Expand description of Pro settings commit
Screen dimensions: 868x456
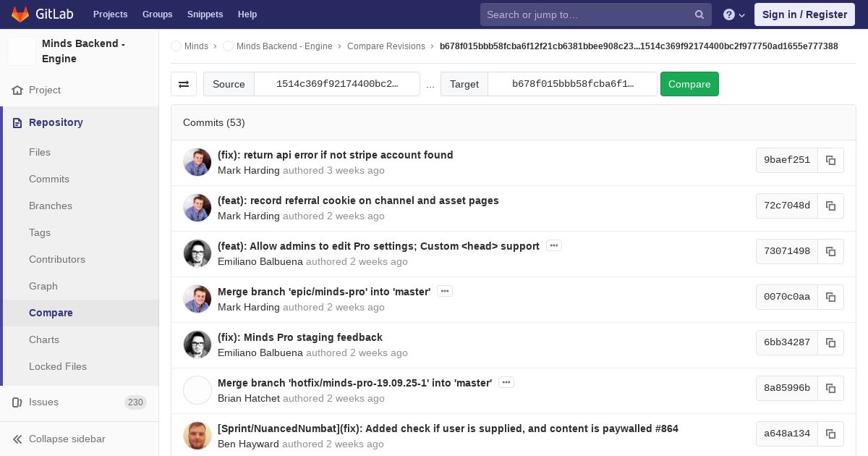pyautogui.click(x=554, y=246)
